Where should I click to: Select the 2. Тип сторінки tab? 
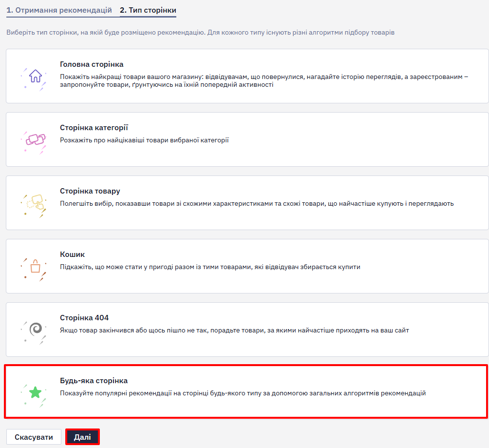[148, 10]
